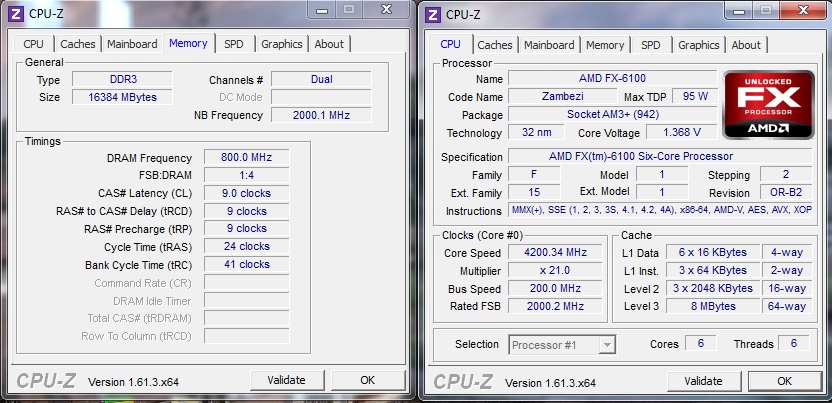832x403 pixels.
Task: Open Memory tab in right window
Action: tap(605, 45)
